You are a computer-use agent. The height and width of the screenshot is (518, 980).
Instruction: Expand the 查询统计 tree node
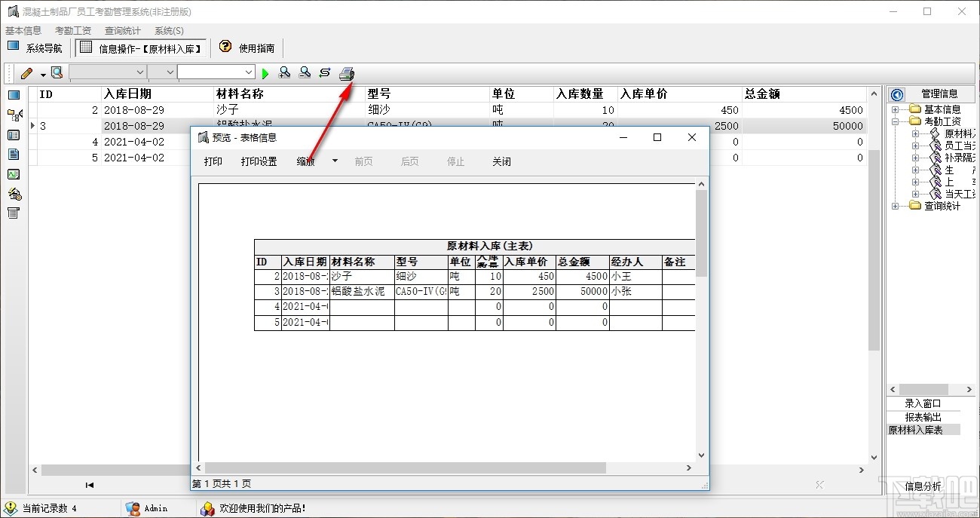(895, 206)
